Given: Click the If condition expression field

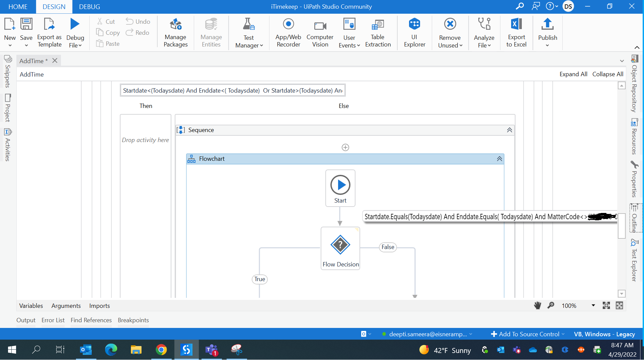Looking at the screenshot, I should [232, 91].
